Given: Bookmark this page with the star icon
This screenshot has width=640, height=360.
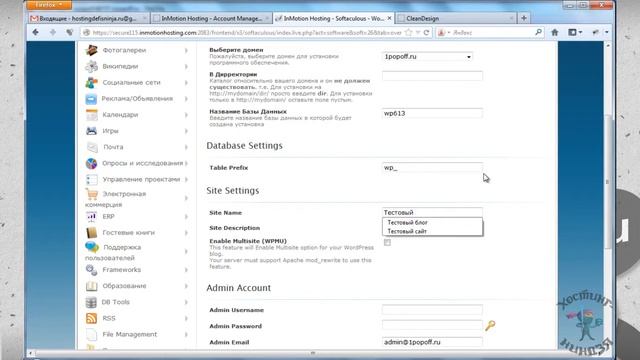Looking at the screenshot, I should pos(409,32).
